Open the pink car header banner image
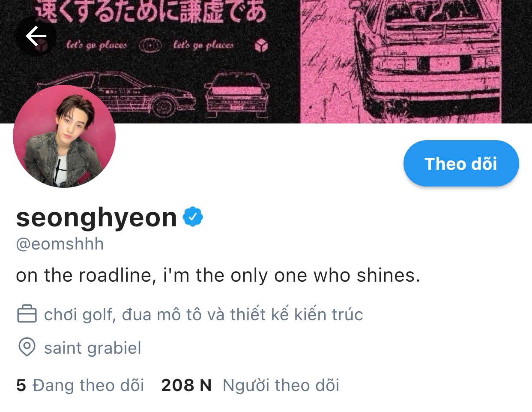The image size is (532, 412). [x=266, y=62]
